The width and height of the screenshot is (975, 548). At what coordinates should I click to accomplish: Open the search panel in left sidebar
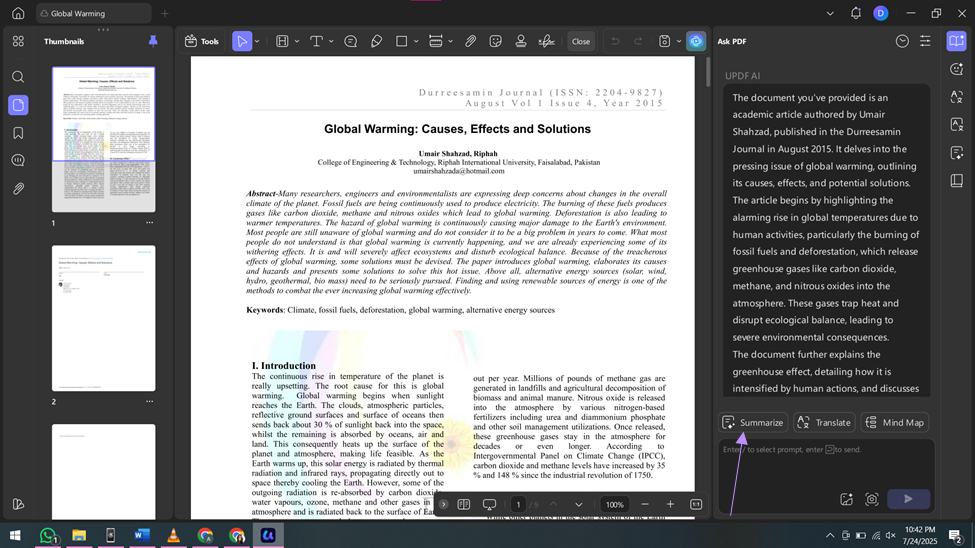coord(18,77)
